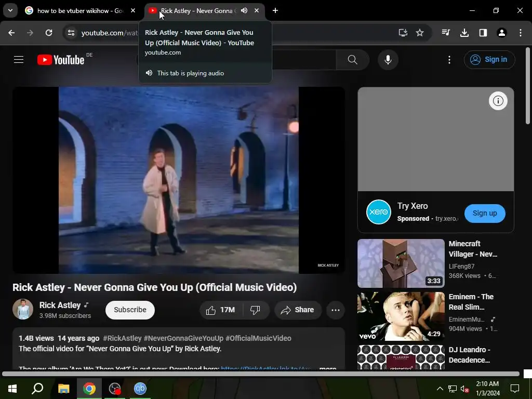Open Chrome downloads
This screenshot has height=399, width=532.
pyautogui.click(x=464, y=33)
